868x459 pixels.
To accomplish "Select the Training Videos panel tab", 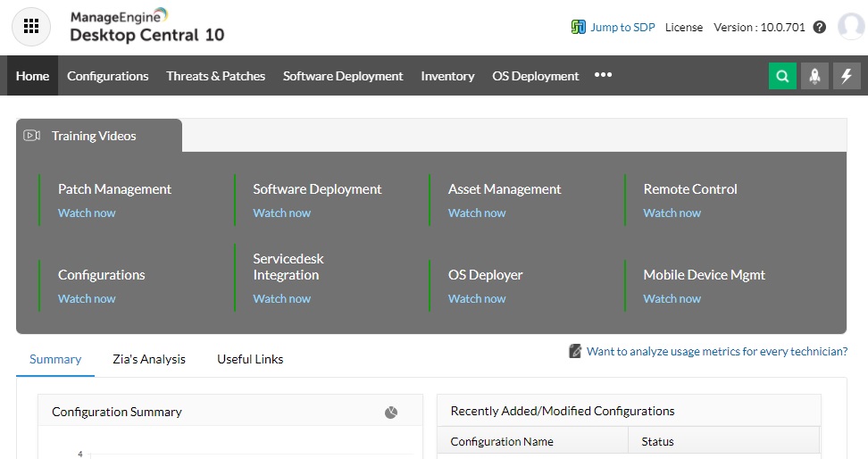I will coord(94,136).
